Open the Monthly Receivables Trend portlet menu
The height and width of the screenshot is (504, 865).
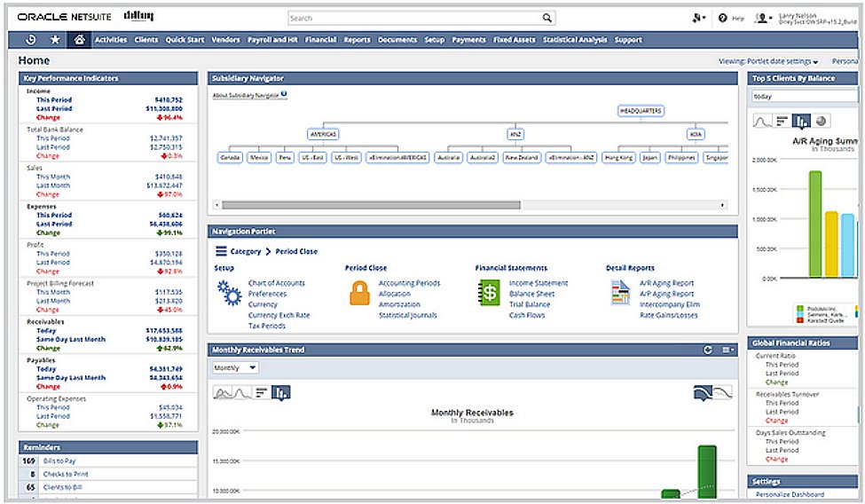[727, 350]
